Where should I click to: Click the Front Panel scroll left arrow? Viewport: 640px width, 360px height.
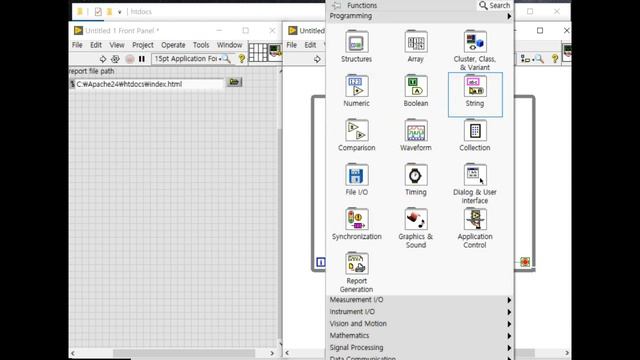tap(73, 353)
